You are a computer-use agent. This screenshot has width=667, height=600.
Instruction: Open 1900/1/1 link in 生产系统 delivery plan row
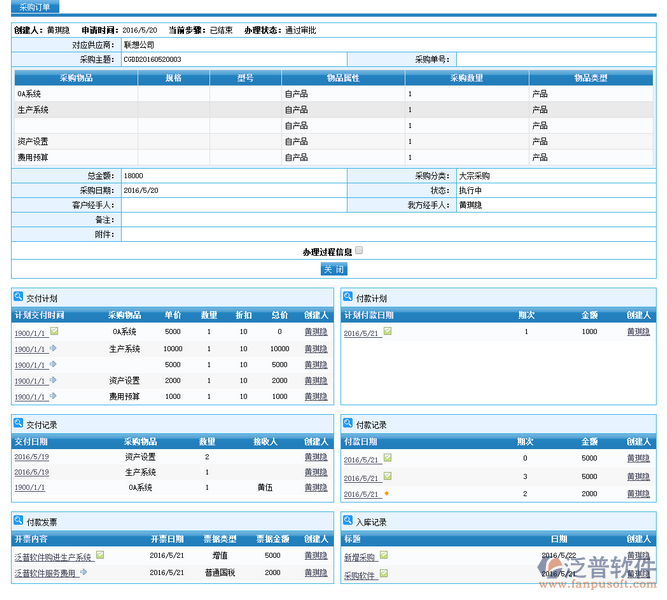click(30, 349)
